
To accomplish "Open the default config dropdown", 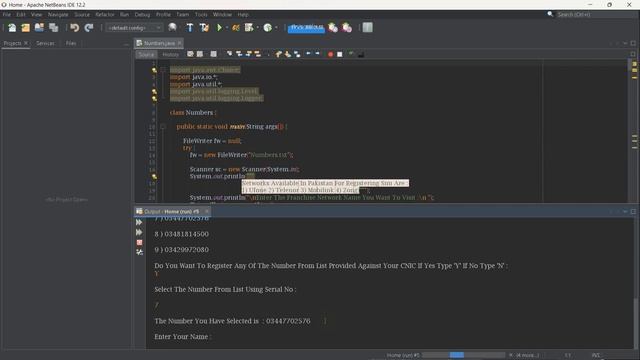I will tap(134, 28).
